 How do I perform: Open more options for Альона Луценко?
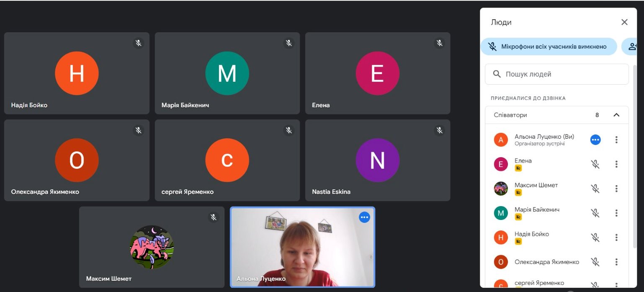(616, 140)
